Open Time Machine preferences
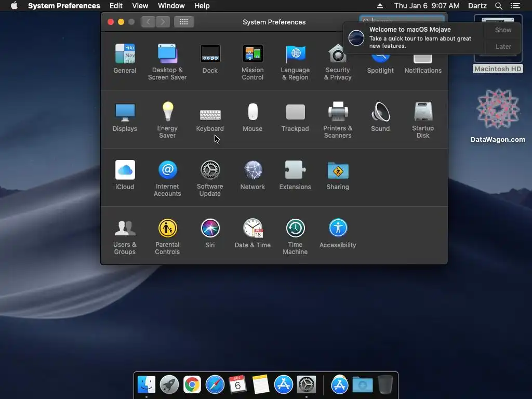The width and height of the screenshot is (532, 399). coord(295,236)
